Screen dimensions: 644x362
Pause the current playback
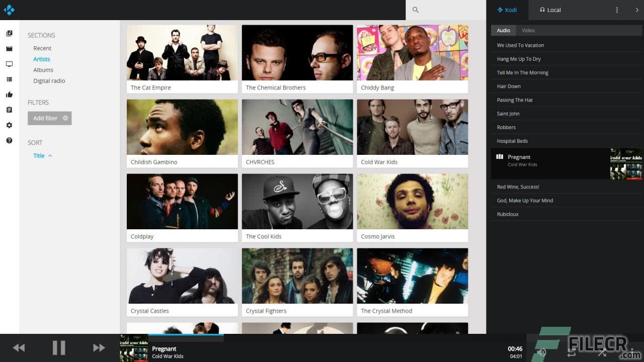point(59,348)
